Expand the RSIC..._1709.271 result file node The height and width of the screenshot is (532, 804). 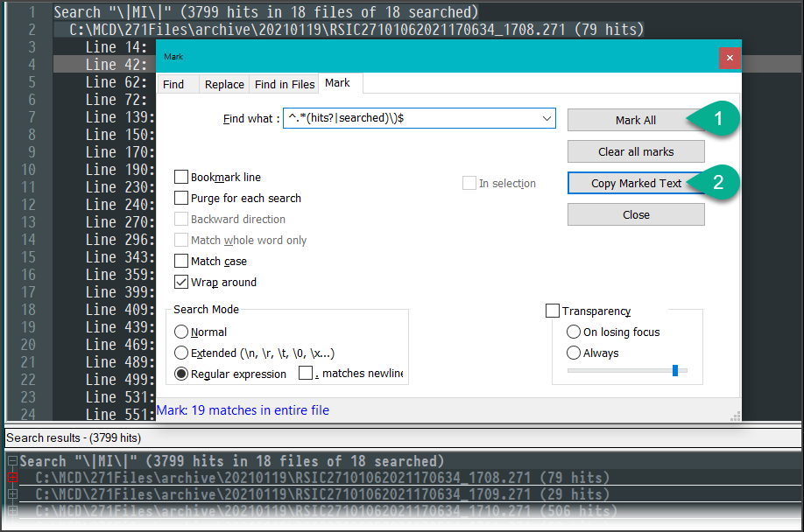point(12,494)
